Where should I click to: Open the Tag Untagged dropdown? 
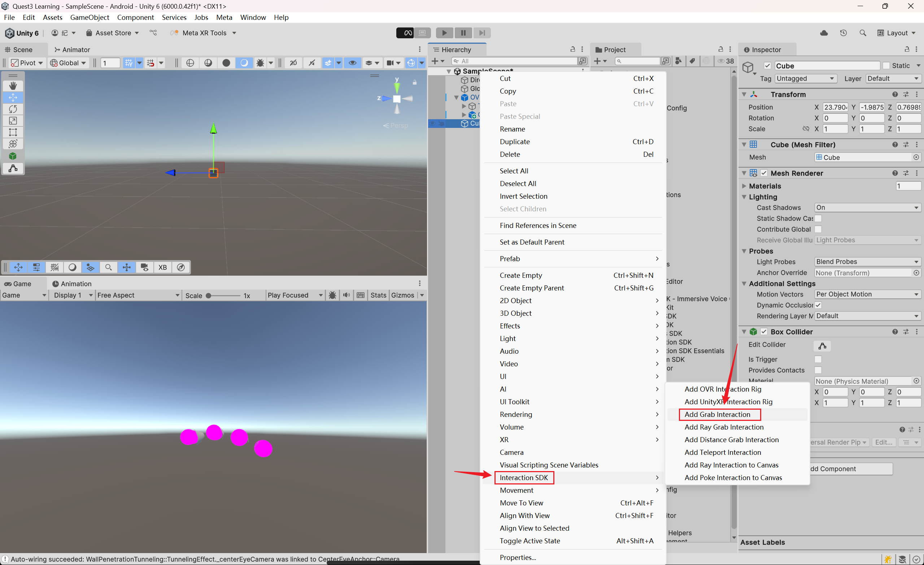coord(806,78)
